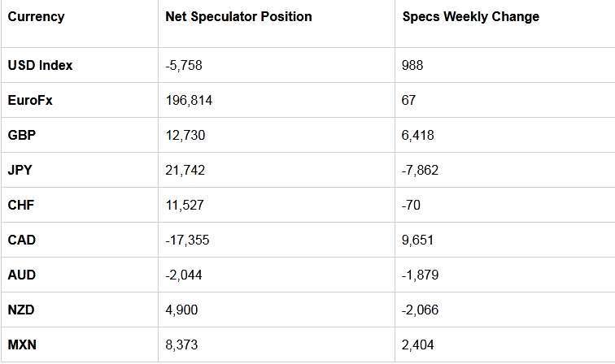Screen dimensions: 615x364
Task: Select the AUD row label
Action: 22,275
